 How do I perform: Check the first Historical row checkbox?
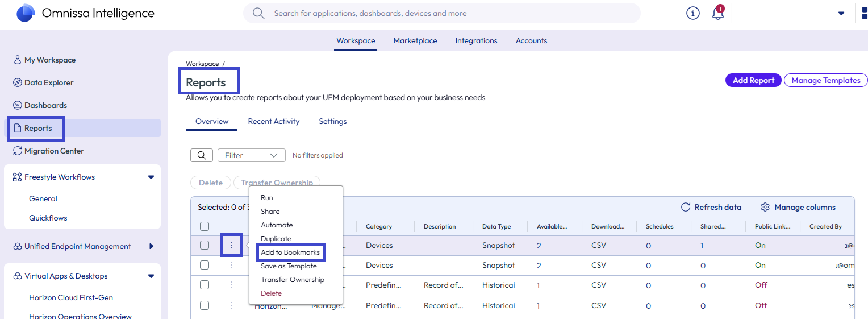(x=205, y=285)
